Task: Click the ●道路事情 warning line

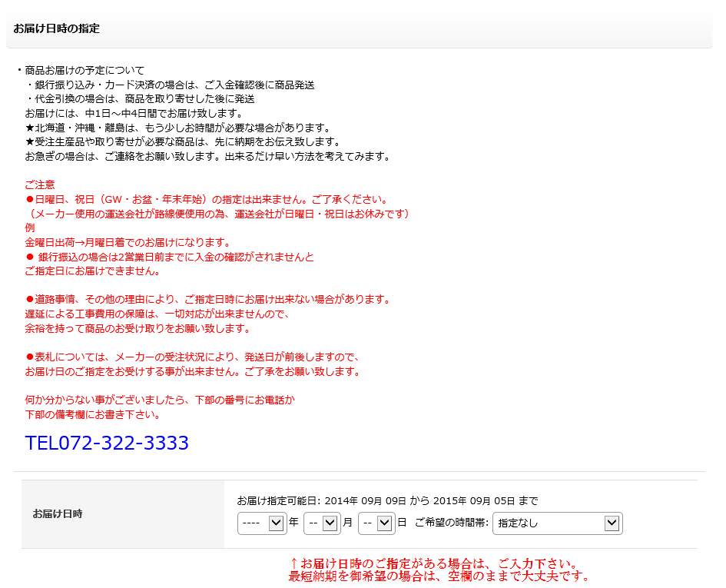Action: point(208,300)
